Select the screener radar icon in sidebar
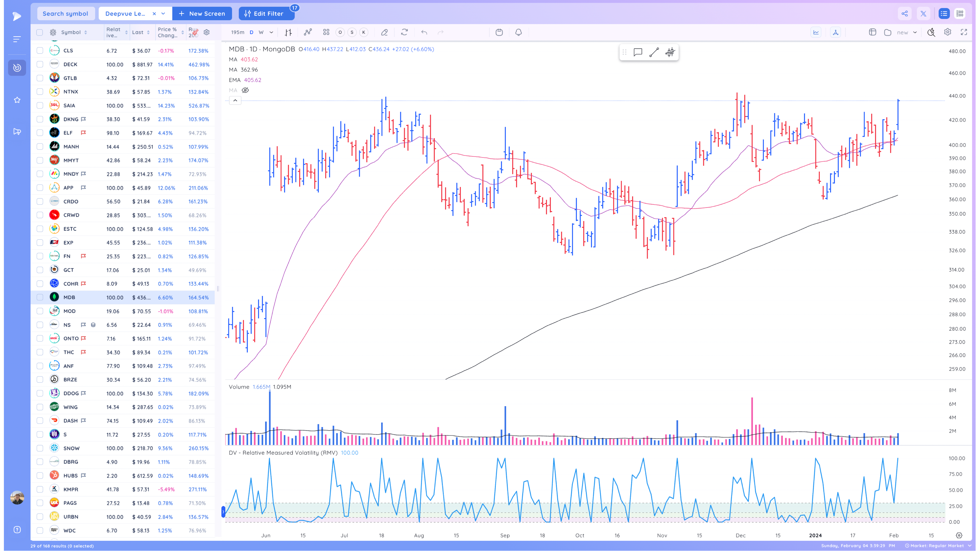 (17, 68)
